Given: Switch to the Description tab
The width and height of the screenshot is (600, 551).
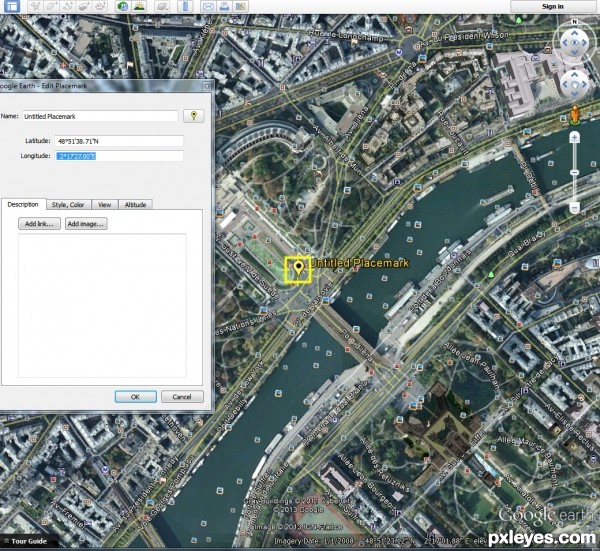Looking at the screenshot, I should pyautogui.click(x=23, y=204).
